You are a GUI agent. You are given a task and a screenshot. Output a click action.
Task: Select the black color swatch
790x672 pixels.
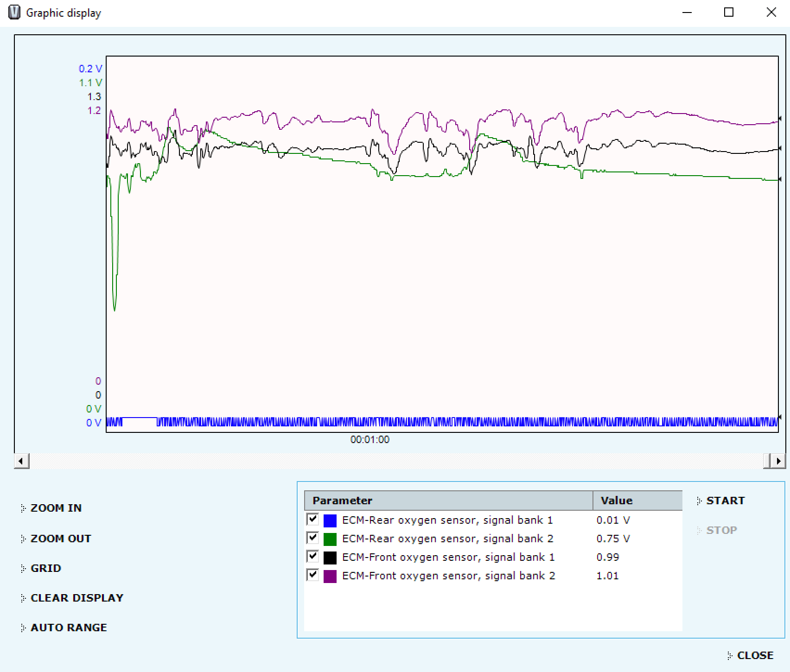[330, 558]
